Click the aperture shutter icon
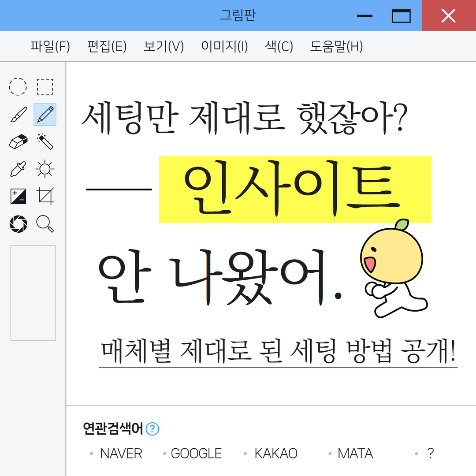Viewport: 476px width, 476px height. pos(18,224)
